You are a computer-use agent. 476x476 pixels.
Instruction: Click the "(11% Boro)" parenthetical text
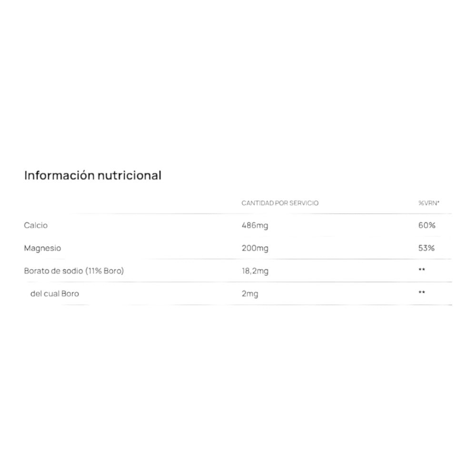point(105,271)
